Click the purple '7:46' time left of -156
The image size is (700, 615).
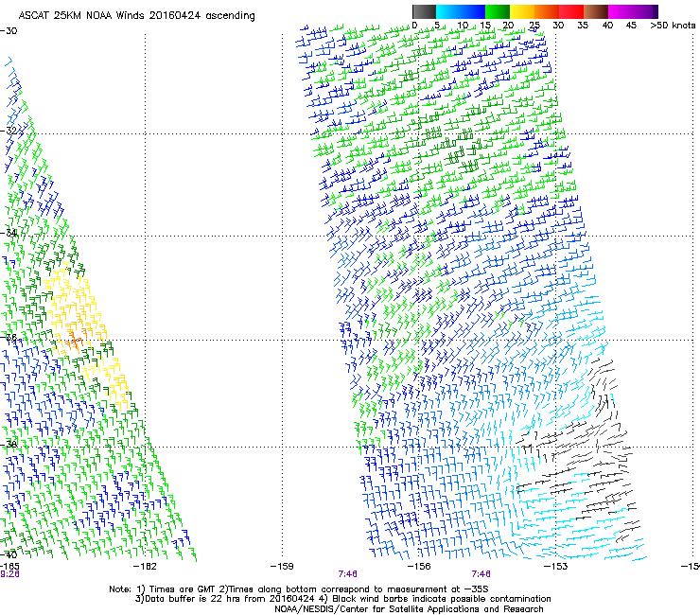pyautogui.click(x=348, y=574)
